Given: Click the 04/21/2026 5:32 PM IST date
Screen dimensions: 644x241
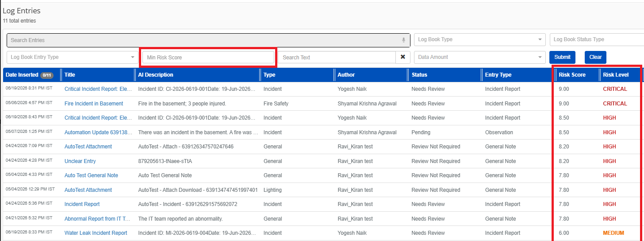Looking at the screenshot, I should click(x=29, y=218).
